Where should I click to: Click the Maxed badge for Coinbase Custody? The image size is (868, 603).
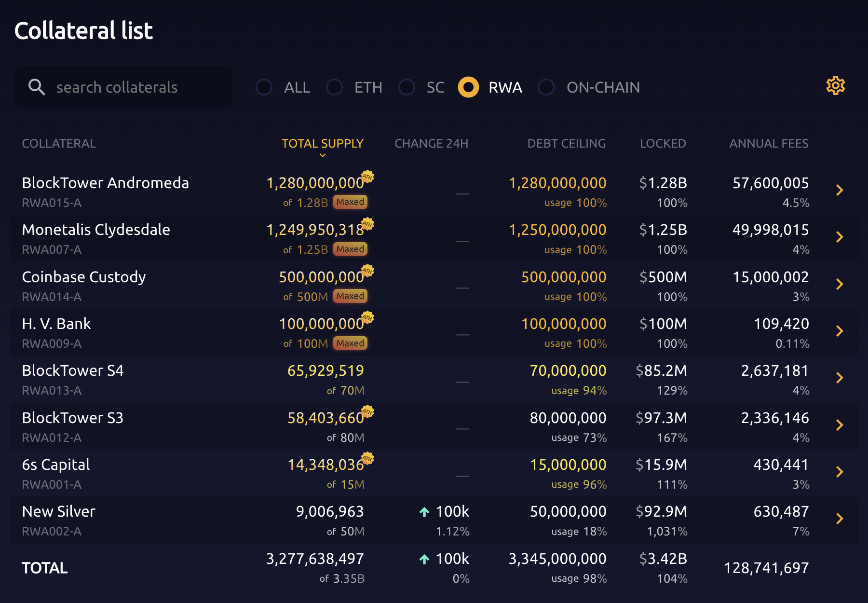pos(350,296)
